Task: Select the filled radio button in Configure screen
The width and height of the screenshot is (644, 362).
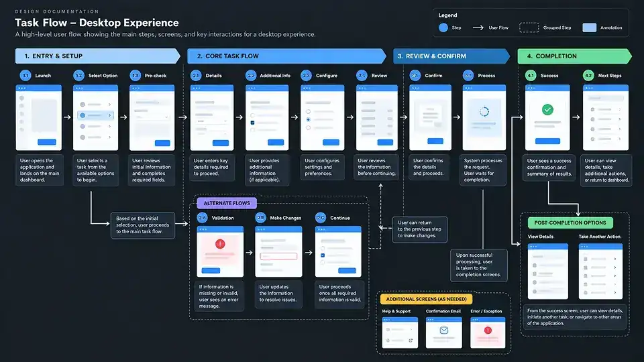Action: (308, 119)
